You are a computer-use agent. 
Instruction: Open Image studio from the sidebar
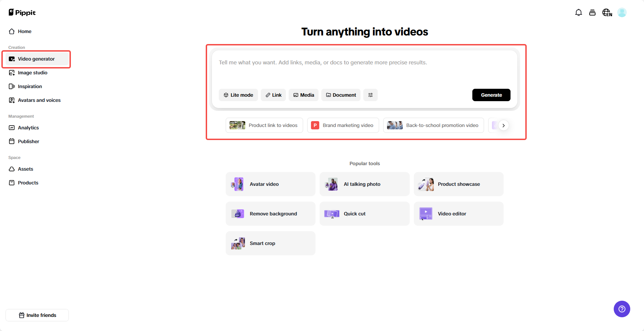(32, 73)
